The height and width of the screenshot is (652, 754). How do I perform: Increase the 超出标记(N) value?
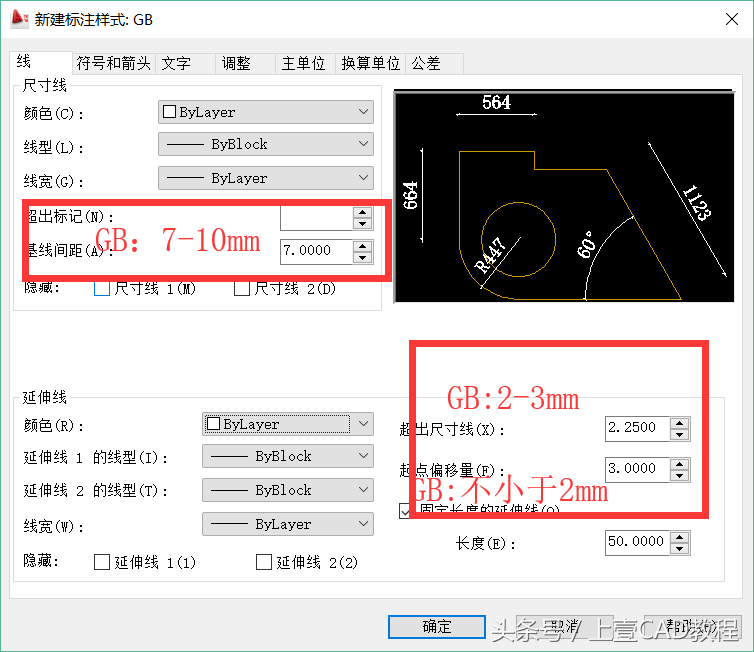click(x=363, y=212)
